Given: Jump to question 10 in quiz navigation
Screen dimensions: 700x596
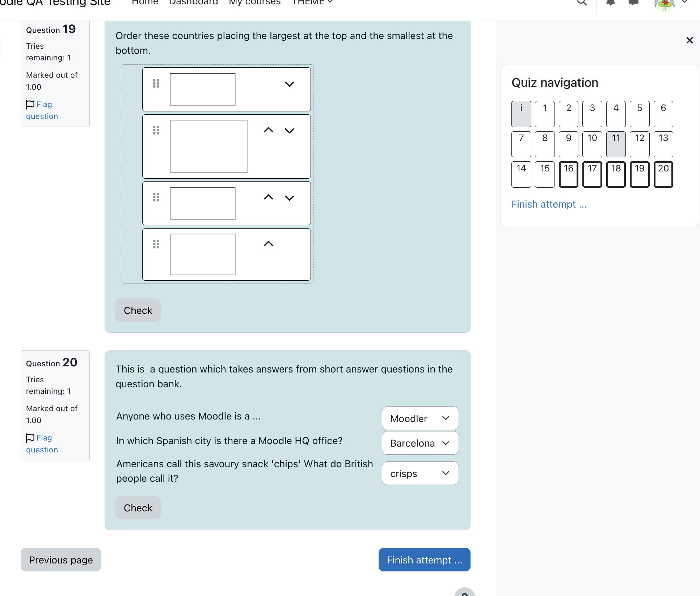Looking at the screenshot, I should [x=592, y=144].
